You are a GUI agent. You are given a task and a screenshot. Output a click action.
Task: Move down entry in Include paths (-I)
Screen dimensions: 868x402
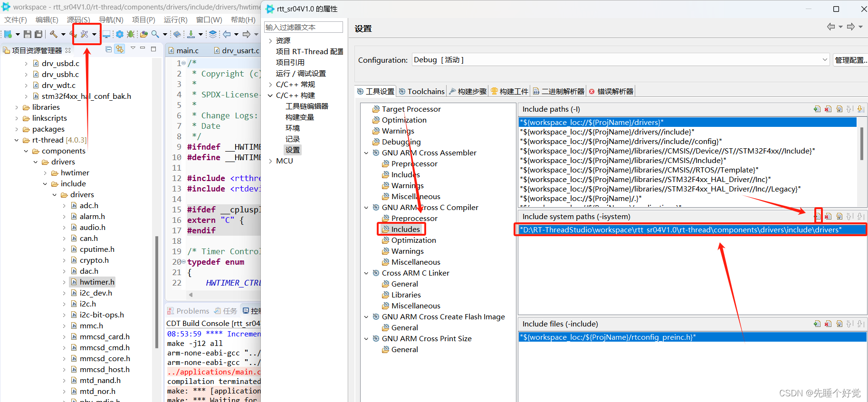point(860,109)
